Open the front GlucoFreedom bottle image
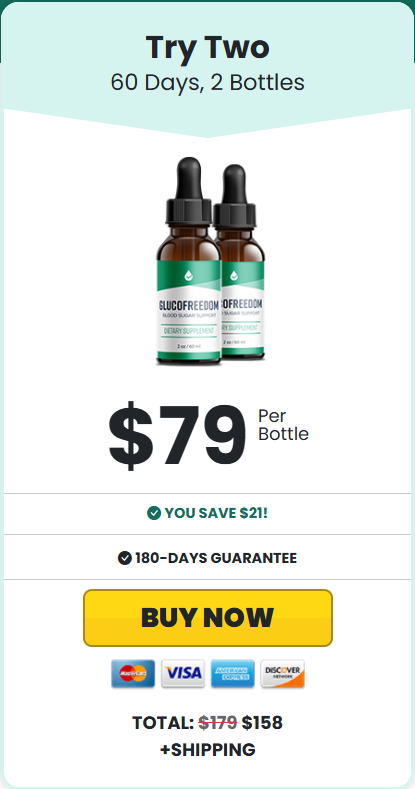 [189, 261]
